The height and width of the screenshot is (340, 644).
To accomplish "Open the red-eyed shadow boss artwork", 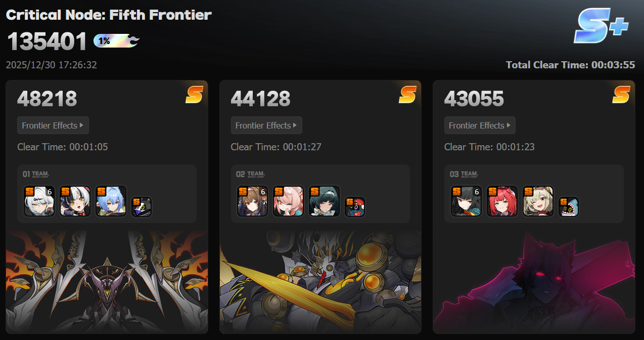I will [x=534, y=282].
